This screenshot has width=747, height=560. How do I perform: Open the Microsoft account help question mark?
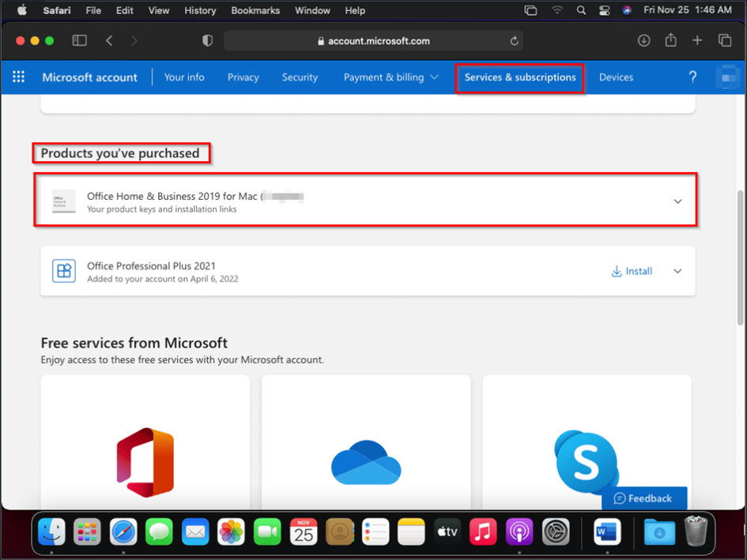692,77
